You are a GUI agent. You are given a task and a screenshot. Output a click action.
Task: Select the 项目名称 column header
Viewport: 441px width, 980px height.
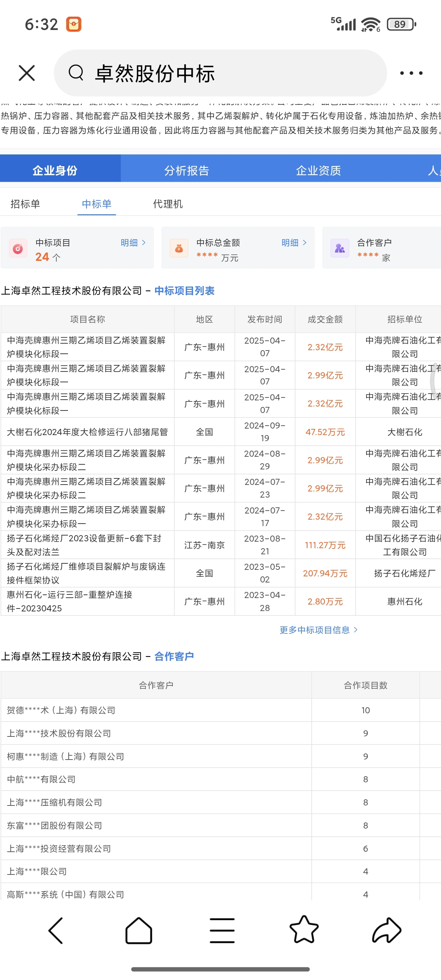pyautogui.click(x=87, y=319)
